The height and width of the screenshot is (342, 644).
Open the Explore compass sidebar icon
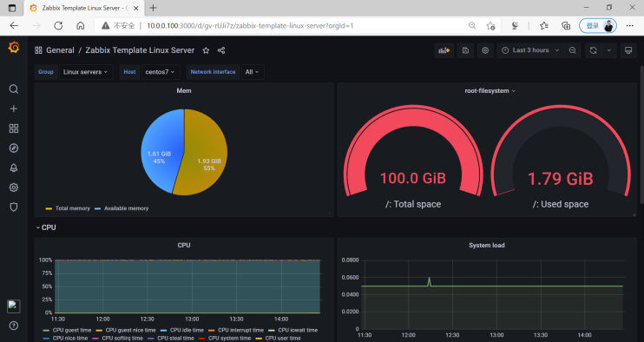pyautogui.click(x=14, y=148)
